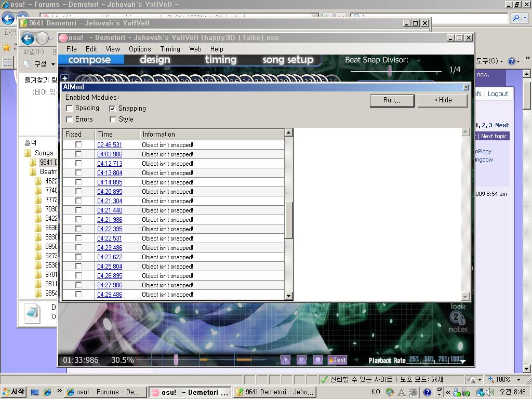Viewport: 532px width, 399px height.
Task: Click the Next topic link on the forum page
Action: point(494,136)
